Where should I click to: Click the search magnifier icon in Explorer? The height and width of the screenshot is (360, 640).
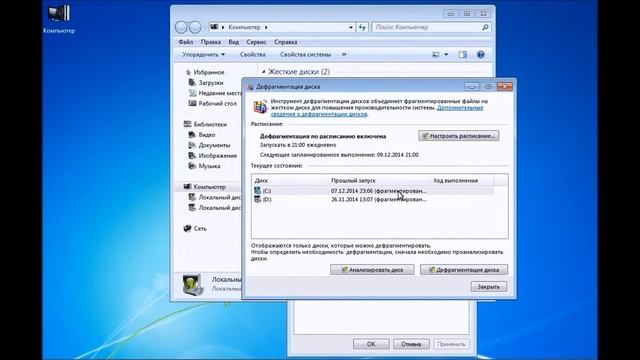click(485, 27)
